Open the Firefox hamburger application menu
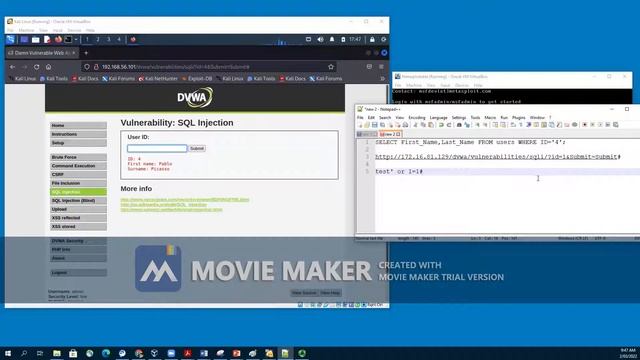This screenshot has width=640, height=360. point(381,67)
